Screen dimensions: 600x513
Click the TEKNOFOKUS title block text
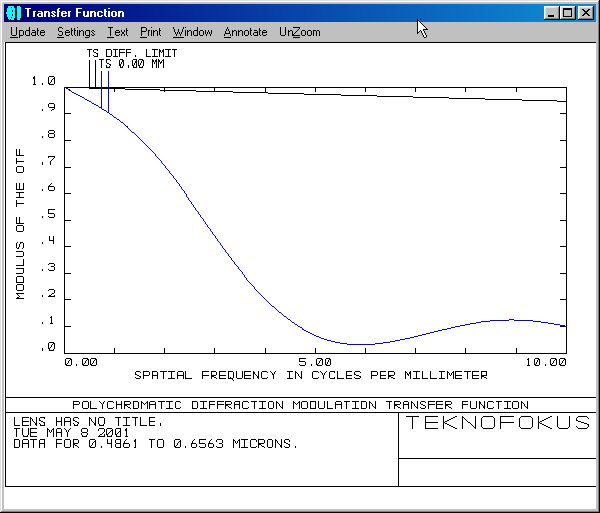(498, 423)
